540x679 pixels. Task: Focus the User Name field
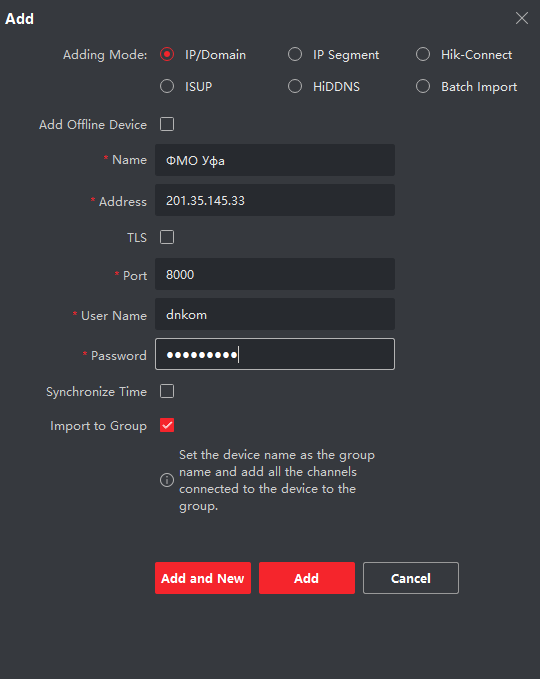click(x=275, y=314)
